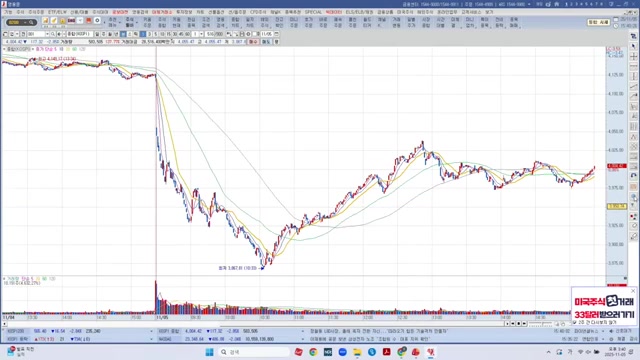
Task: Click the red DMS toolbar icon
Action: tap(71, 20)
